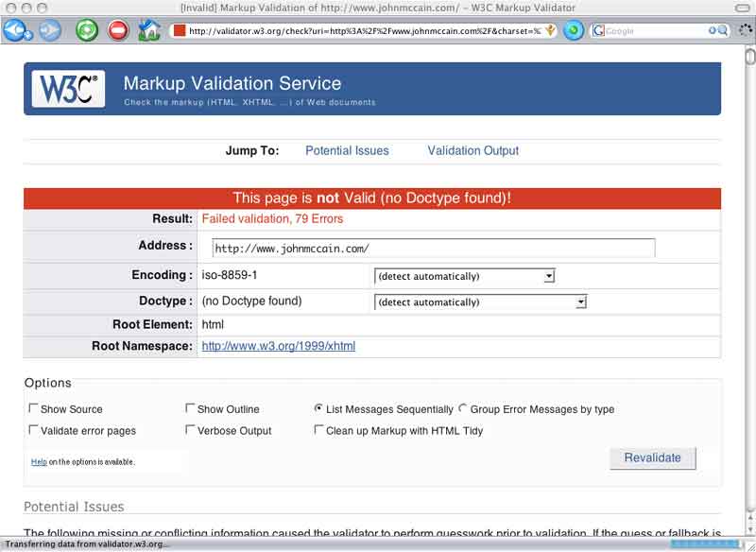Click the 'Potential Issues' section heading

74,507
